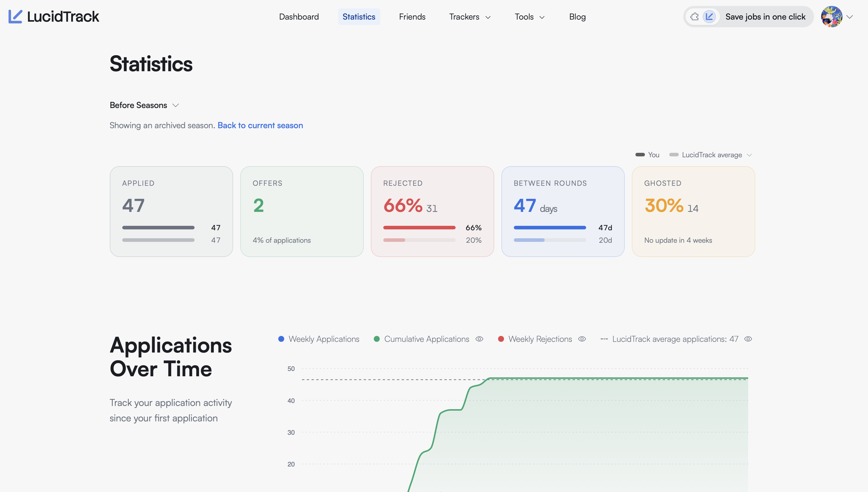Open the user avatar profile picture
Screen dimensions: 868x492
click(x=832, y=17)
